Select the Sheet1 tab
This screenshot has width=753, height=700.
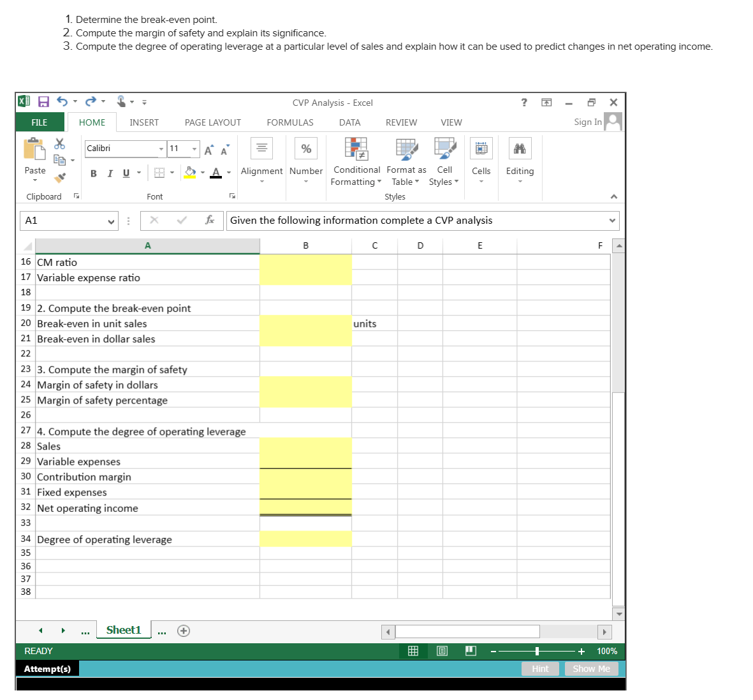point(124,630)
